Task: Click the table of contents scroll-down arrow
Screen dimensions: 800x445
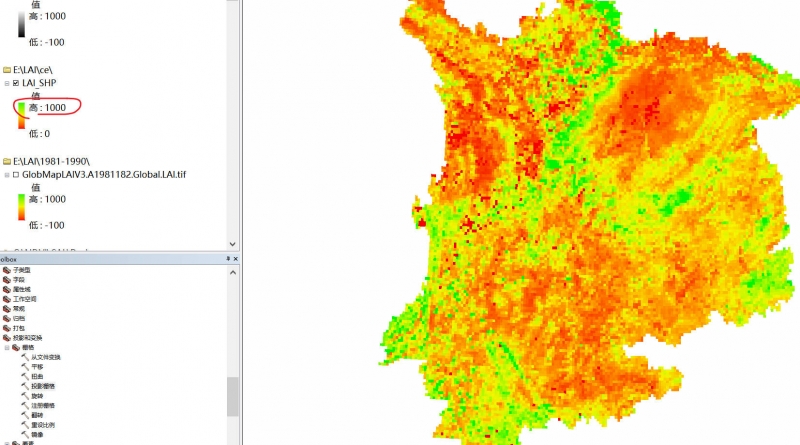Action: click(233, 243)
